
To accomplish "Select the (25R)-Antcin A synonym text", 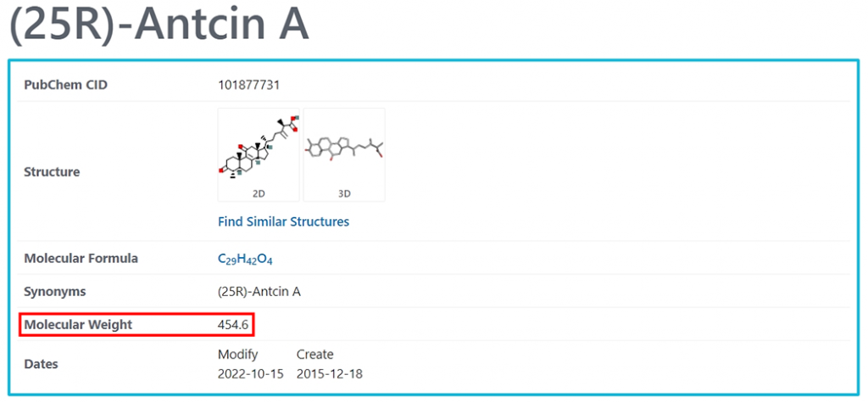I will (x=259, y=292).
